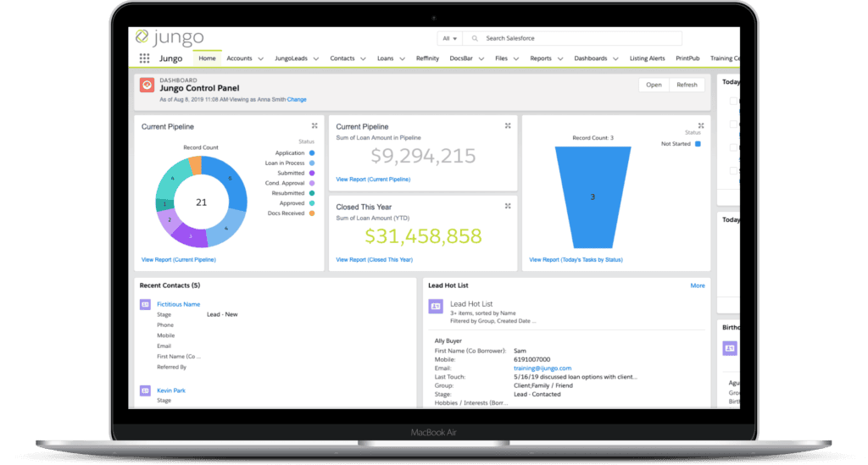Image resolution: width=868 pixels, height=465 pixels.
Task: Open View Report (Today's Tasks by Status)
Action: coord(576,259)
